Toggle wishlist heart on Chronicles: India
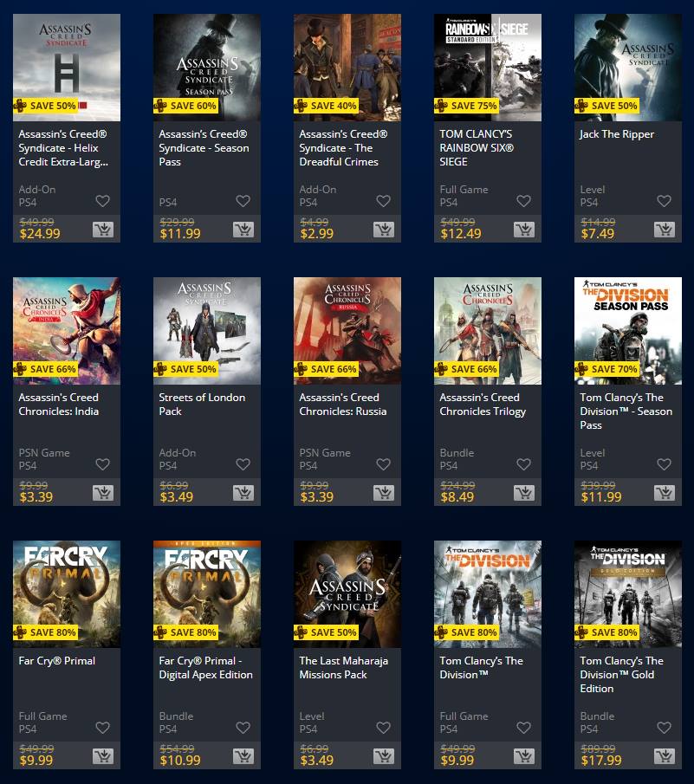 [102, 464]
